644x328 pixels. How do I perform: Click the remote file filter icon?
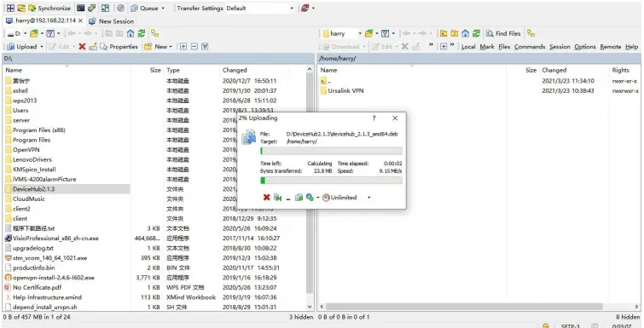click(x=385, y=33)
